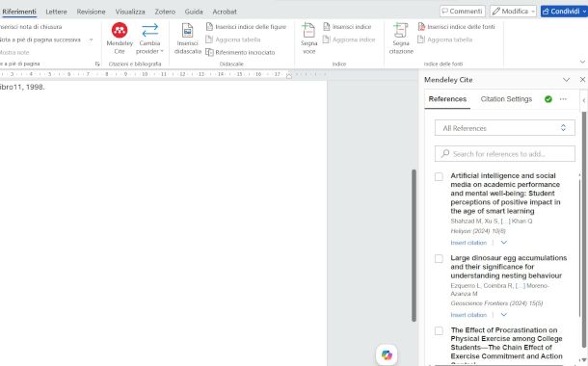Open the Mendeley Cite pane options chevron
588x366 pixels.
(x=566, y=79)
